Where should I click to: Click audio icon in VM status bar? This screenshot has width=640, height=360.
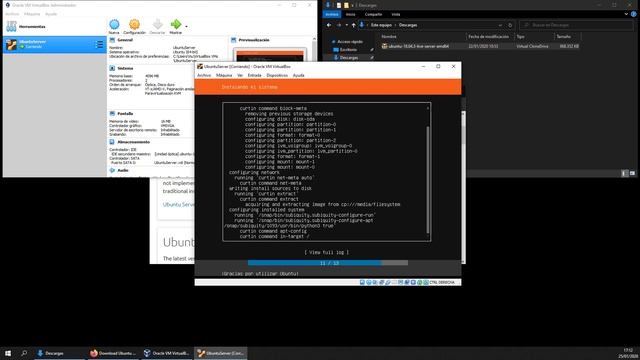pos(375,282)
